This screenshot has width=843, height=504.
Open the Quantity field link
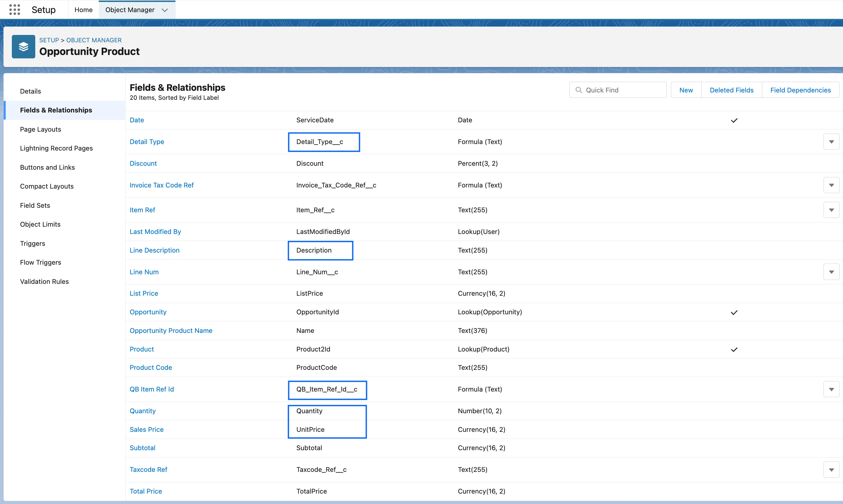pos(143,411)
